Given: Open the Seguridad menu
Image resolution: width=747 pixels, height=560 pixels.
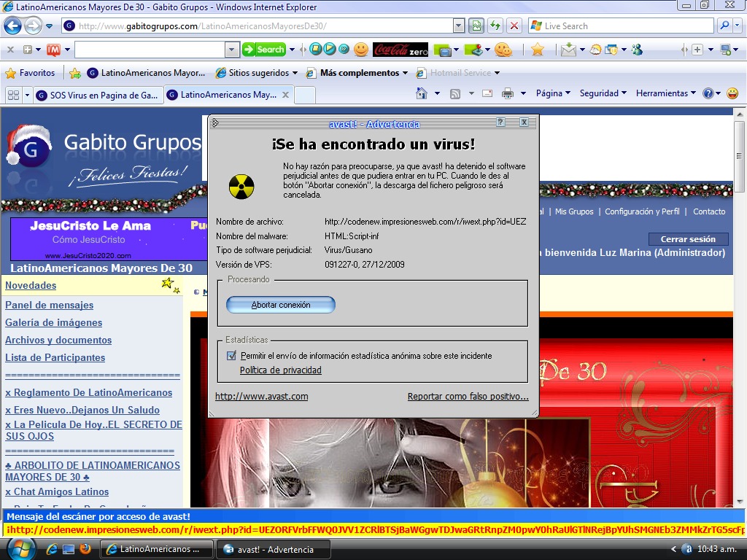Looking at the screenshot, I should pos(603,93).
